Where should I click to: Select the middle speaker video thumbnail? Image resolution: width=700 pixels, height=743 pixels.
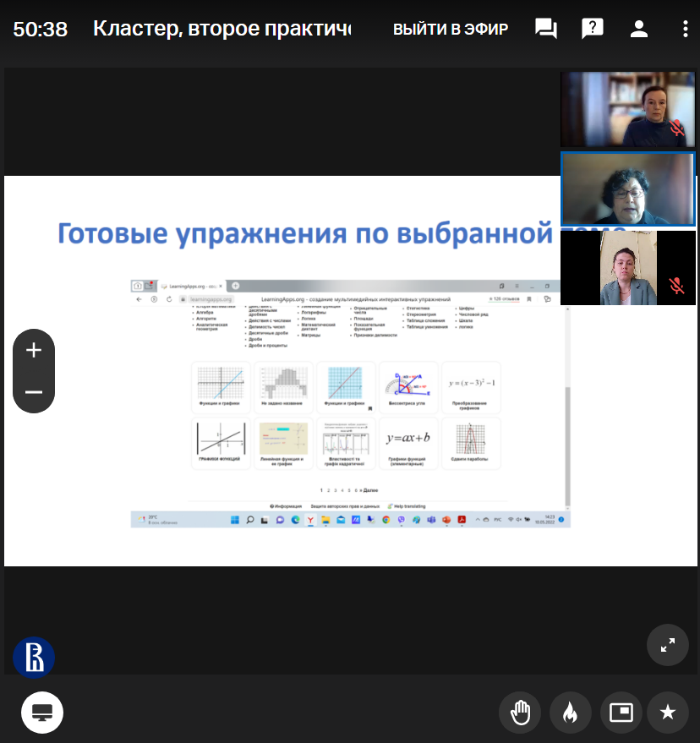click(627, 188)
